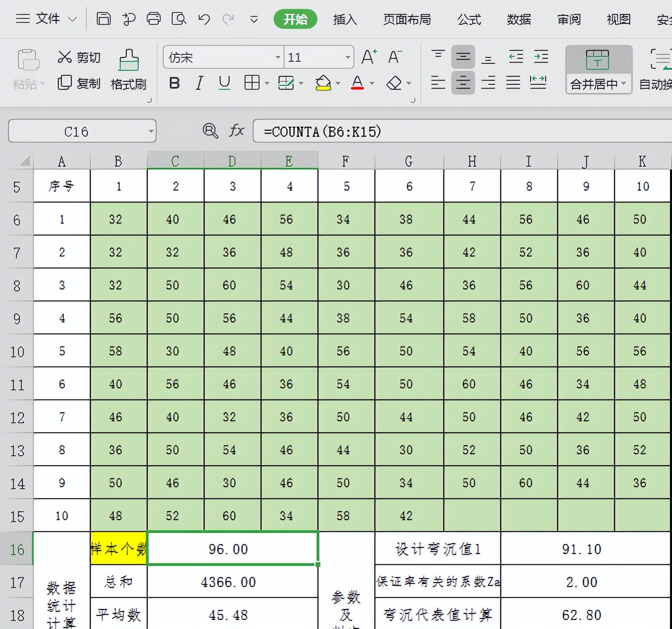Image resolution: width=672 pixels, height=629 pixels.
Task: Open the font size dropdown
Action: pos(346,57)
